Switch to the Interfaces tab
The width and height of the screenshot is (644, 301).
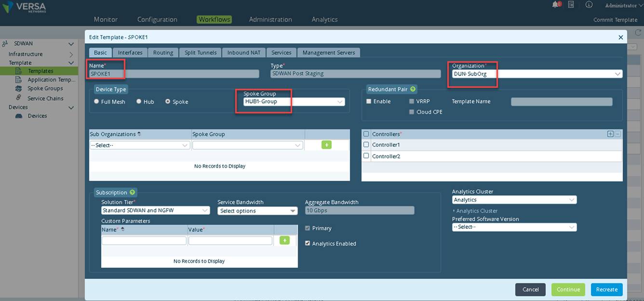130,53
